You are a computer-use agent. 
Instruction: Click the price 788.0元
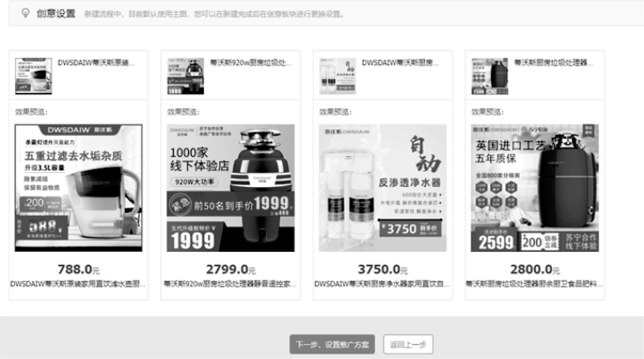tap(78, 269)
